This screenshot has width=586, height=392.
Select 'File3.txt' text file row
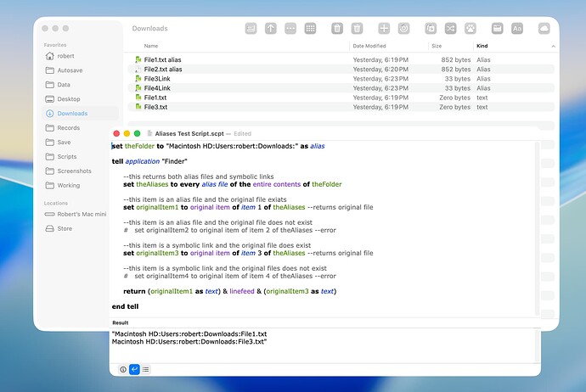[x=341, y=107]
